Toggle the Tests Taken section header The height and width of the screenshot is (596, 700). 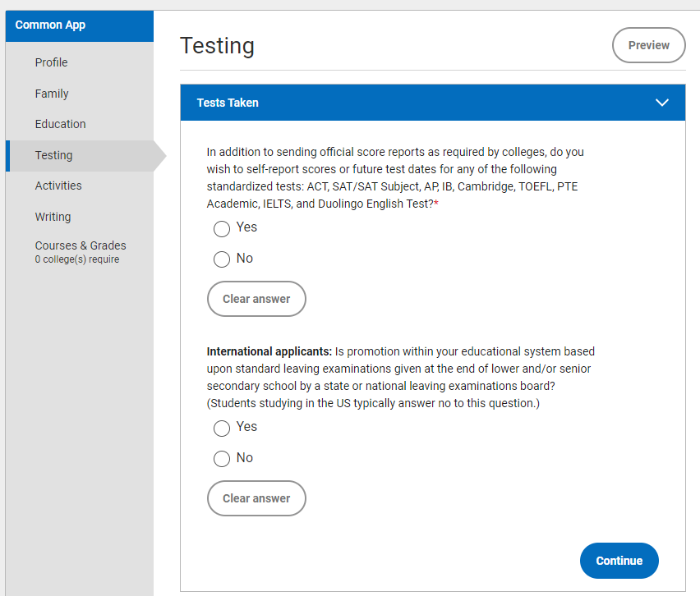tap(433, 103)
